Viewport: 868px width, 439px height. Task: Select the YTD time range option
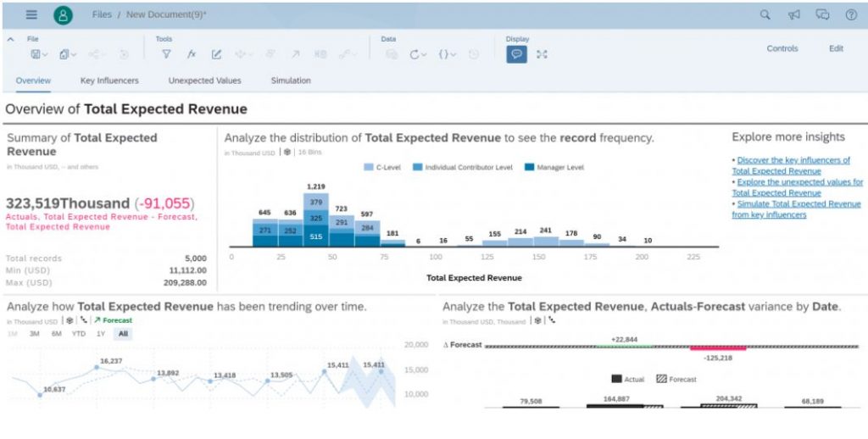[78, 334]
